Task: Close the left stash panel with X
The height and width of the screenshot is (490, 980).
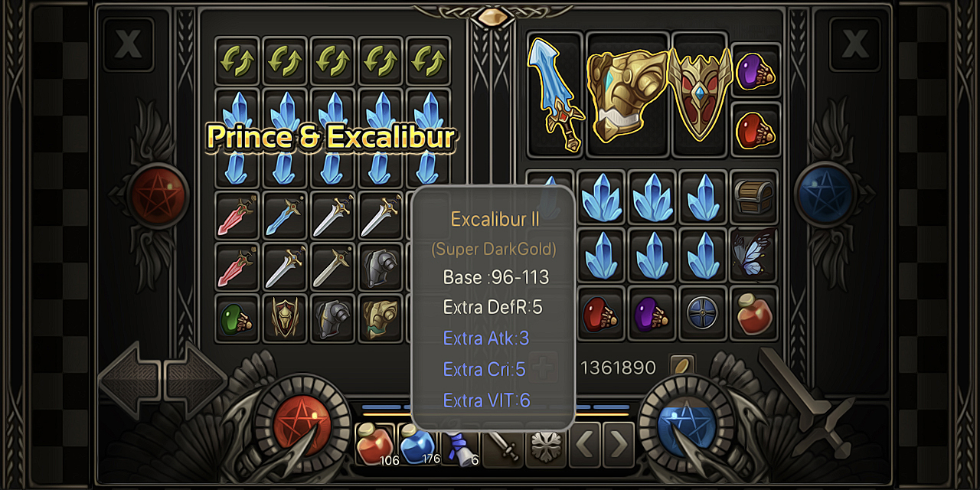Action: pos(128,44)
